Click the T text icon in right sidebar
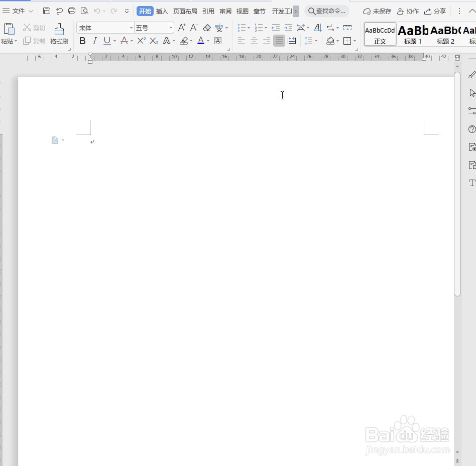This screenshot has height=466, width=476. coord(472,183)
